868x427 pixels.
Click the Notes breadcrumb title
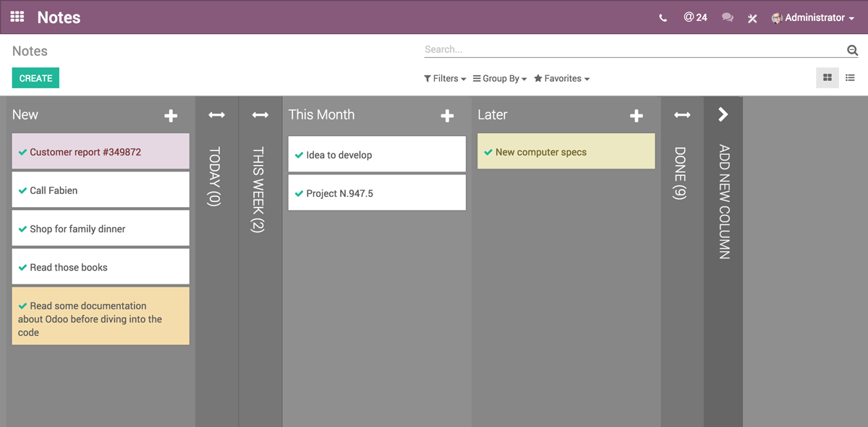pos(30,51)
